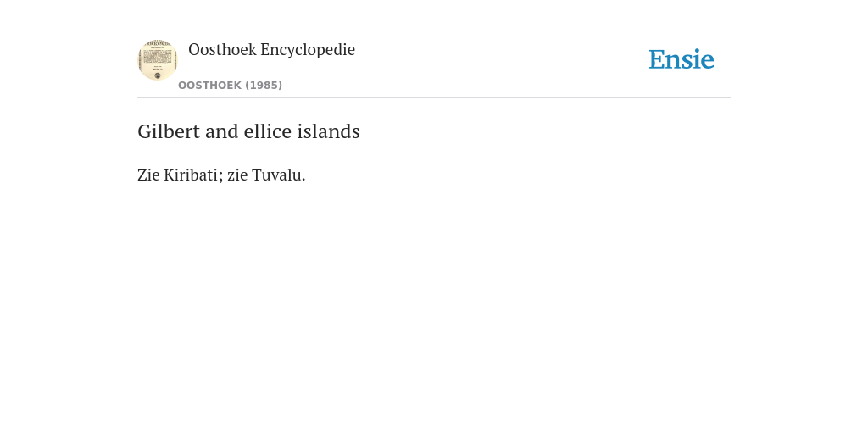This screenshot has width=868, height=434.
Task: Click the word 'Gilbert' in the title
Action: [169, 131]
